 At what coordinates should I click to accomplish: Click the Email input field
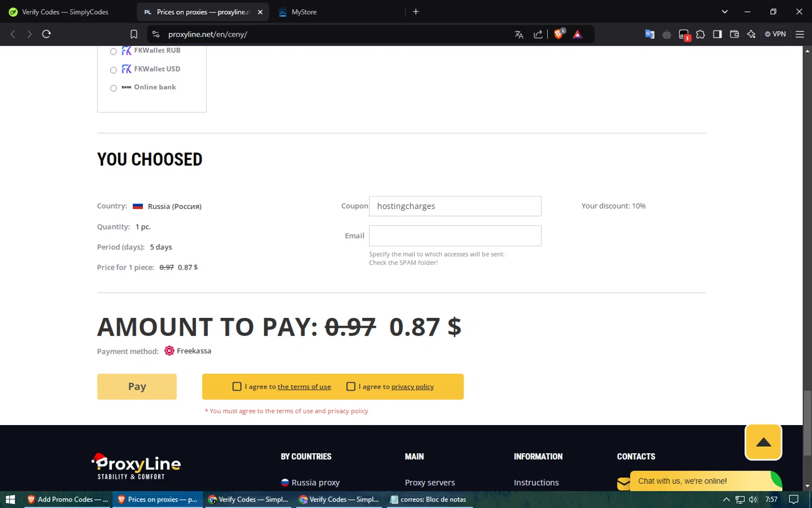click(x=455, y=236)
